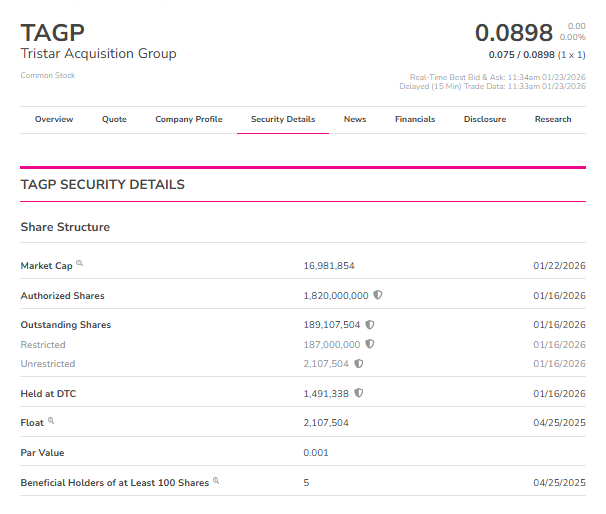Image resolution: width=606 pixels, height=514 pixels.
Task: Click the Real-Time Best Bid & Ask timestamp
Action: [498, 77]
